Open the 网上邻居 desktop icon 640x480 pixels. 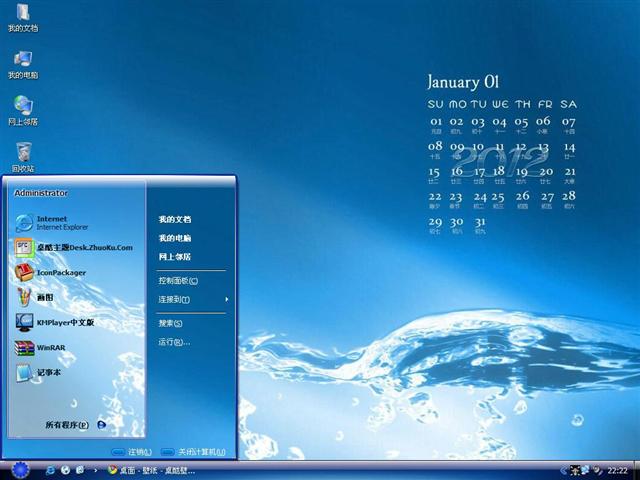(x=23, y=110)
